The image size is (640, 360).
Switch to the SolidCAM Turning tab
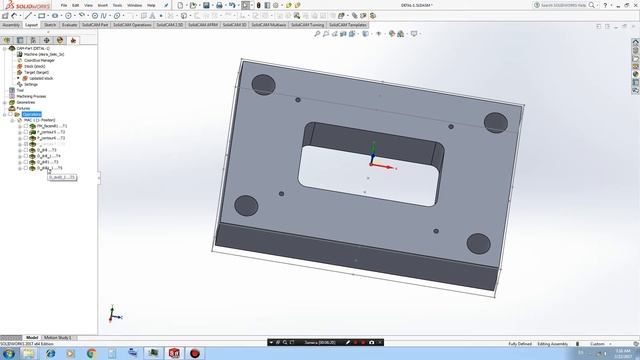coord(307,25)
